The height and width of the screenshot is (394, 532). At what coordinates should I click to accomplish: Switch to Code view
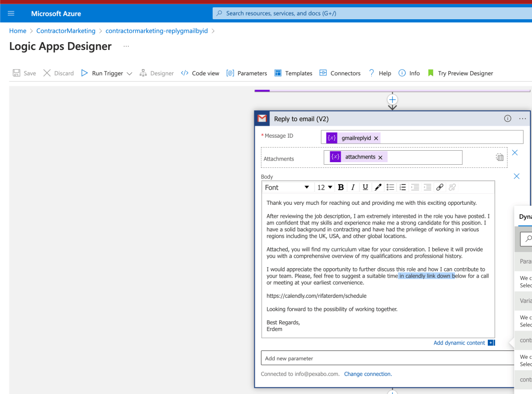(200, 73)
